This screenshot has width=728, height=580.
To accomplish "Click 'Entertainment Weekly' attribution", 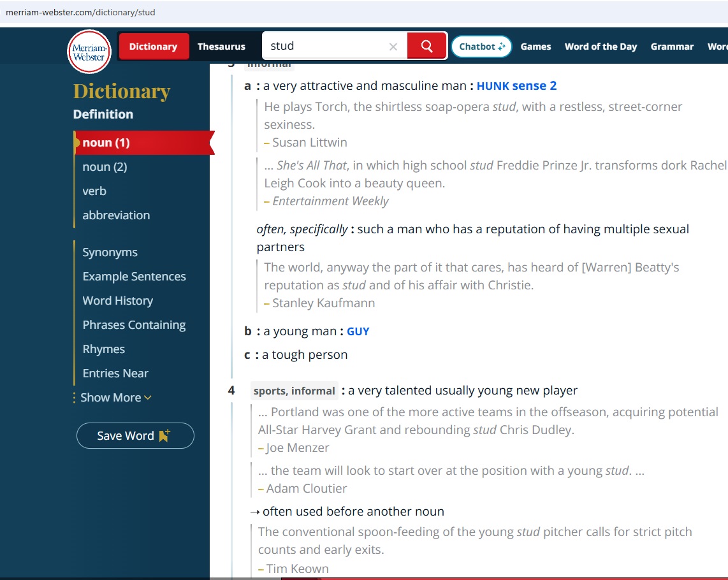I will 330,201.
